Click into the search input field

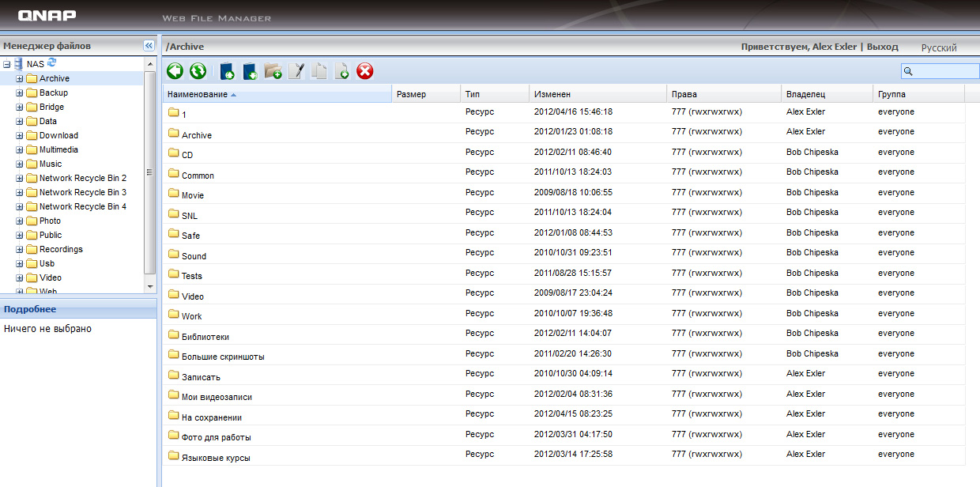tap(944, 71)
